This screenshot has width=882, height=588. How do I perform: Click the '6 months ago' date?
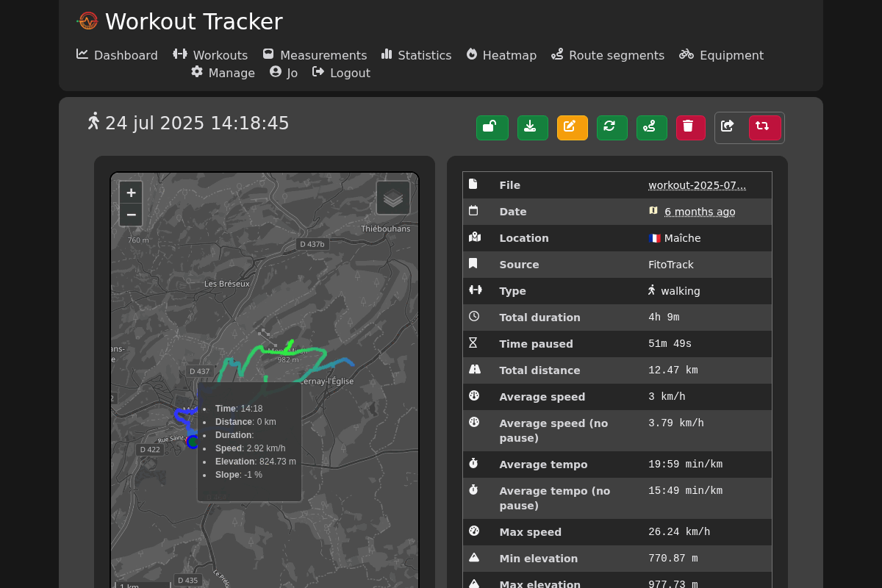point(700,212)
